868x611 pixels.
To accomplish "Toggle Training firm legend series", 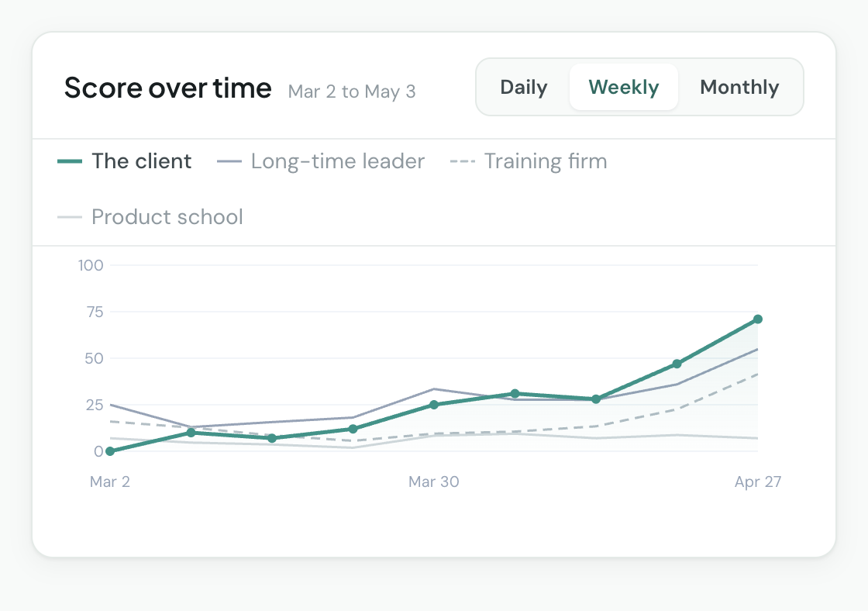I will coord(529,161).
